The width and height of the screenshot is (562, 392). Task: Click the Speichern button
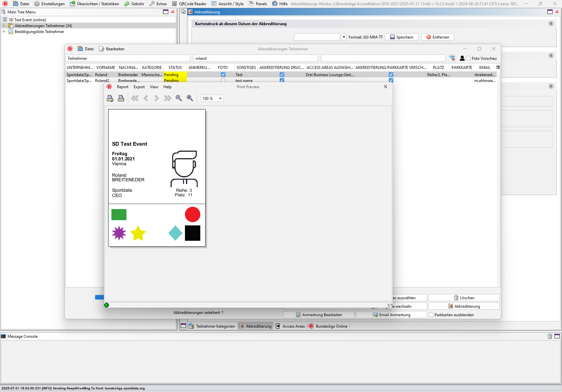402,37
